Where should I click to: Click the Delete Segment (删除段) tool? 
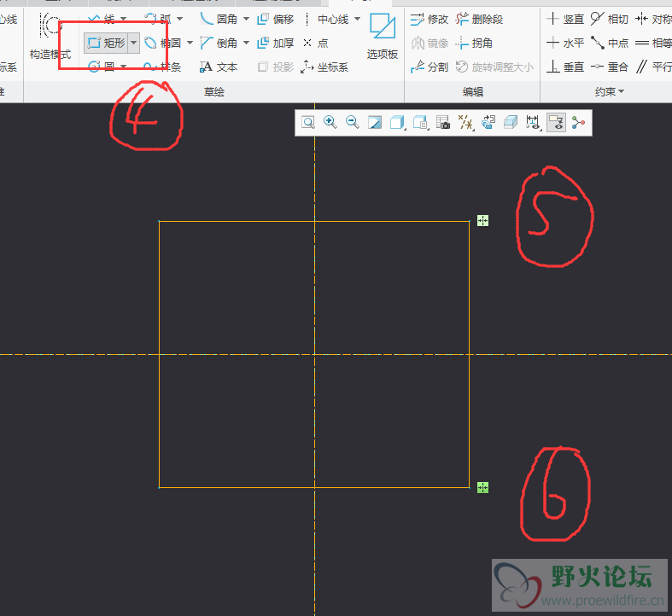pos(479,19)
